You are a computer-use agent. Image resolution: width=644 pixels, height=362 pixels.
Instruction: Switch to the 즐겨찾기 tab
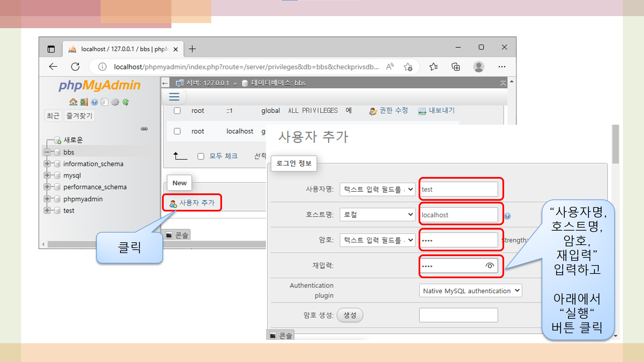point(79,116)
